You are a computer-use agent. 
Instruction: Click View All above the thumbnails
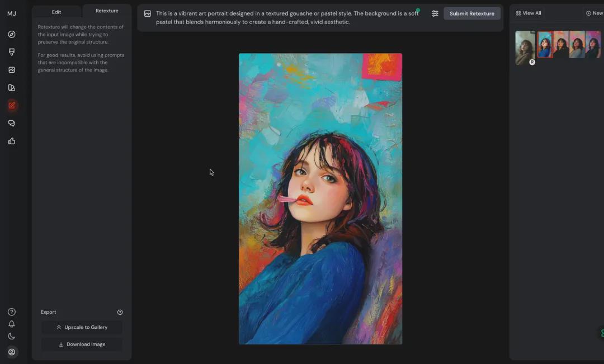pyautogui.click(x=527, y=13)
